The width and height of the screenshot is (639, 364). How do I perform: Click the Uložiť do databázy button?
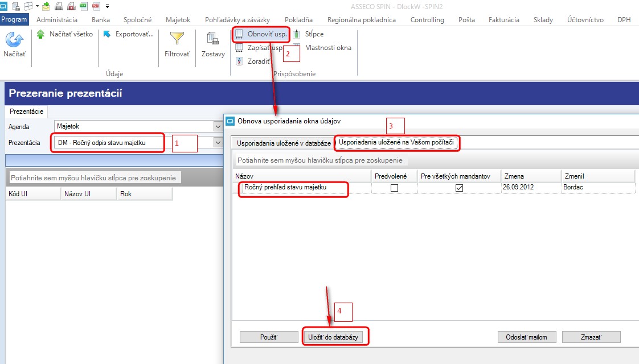tap(333, 337)
